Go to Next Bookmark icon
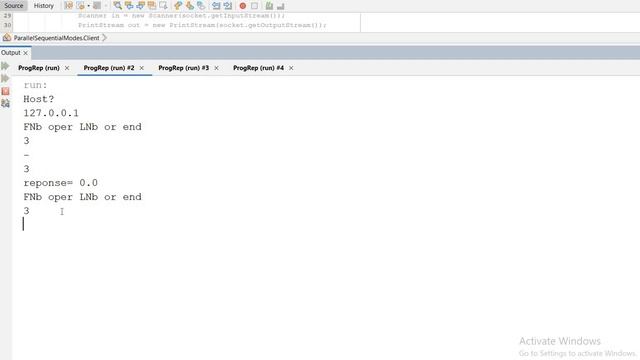The width and height of the screenshot is (640, 360). (x=190, y=6)
